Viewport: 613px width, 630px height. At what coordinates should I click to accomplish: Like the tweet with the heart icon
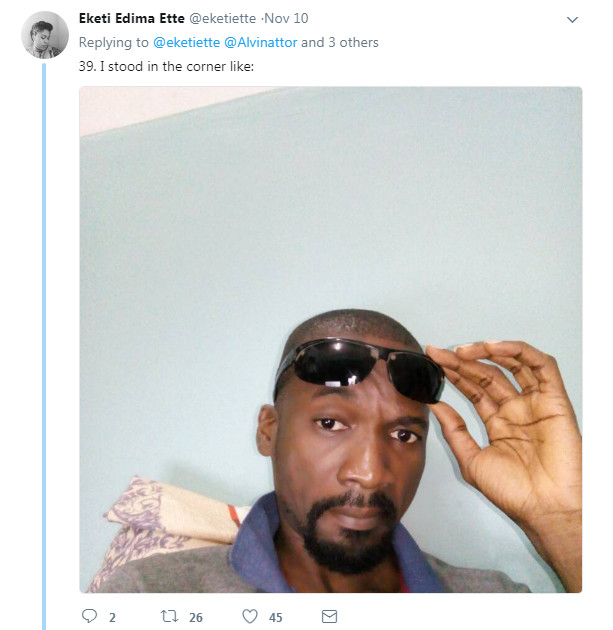[249, 616]
